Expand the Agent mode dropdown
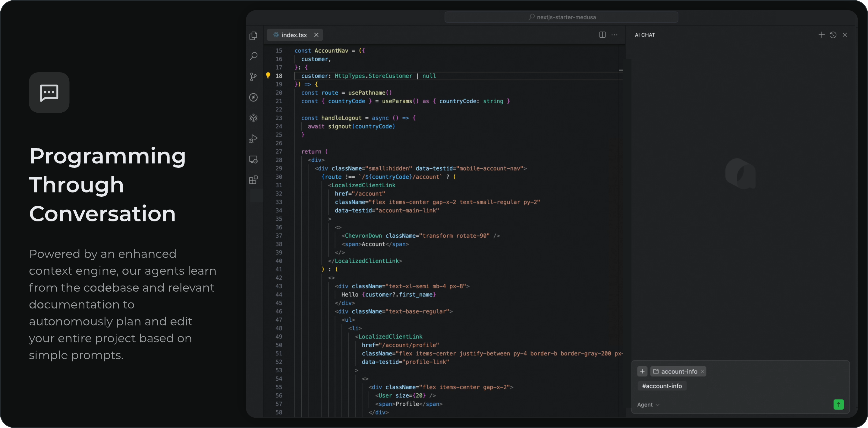Viewport: 868px width, 428px height. pos(648,405)
